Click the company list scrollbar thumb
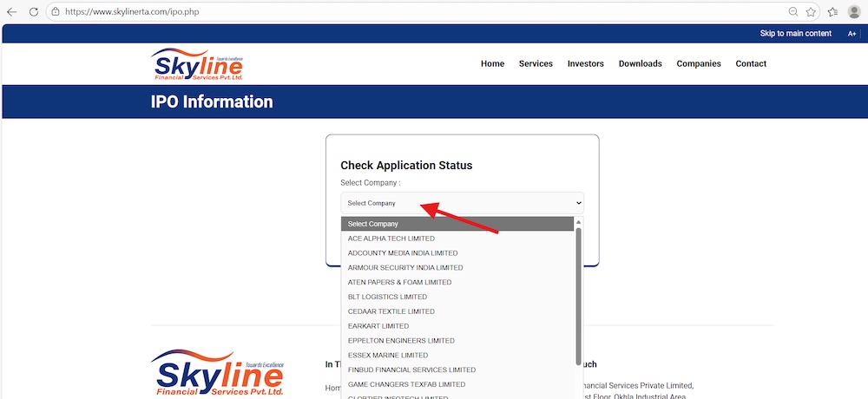The height and width of the screenshot is (399, 868). 578,297
